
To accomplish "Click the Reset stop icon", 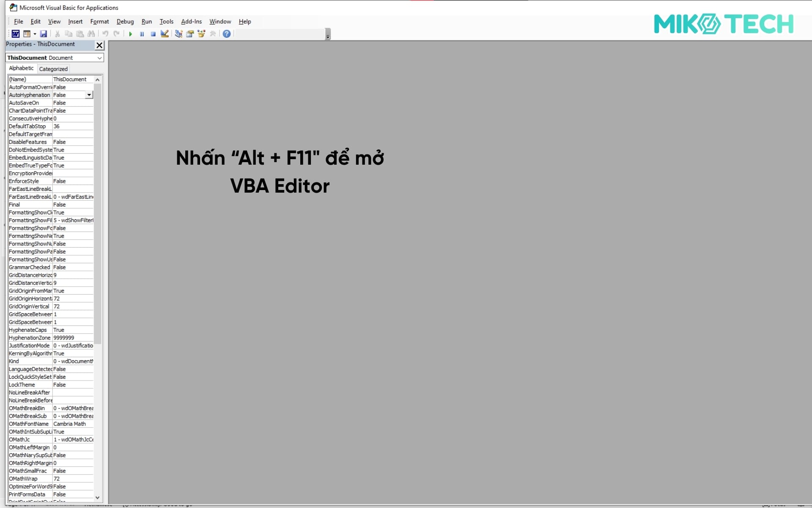I will (153, 34).
